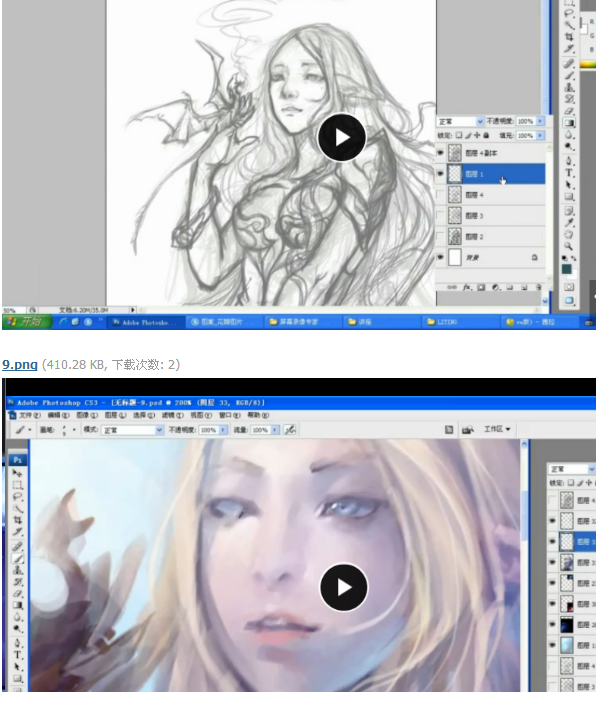
Task: Open blend mode dropdown in upper Layers panel
Action: click(x=460, y=122)
